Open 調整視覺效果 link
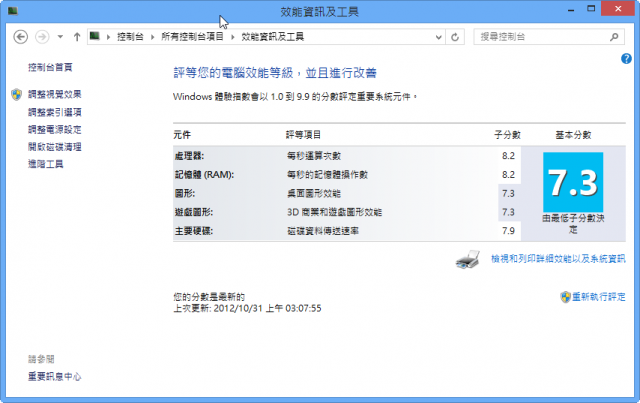This screenshot has height=403, width=640. pos(55,94)
